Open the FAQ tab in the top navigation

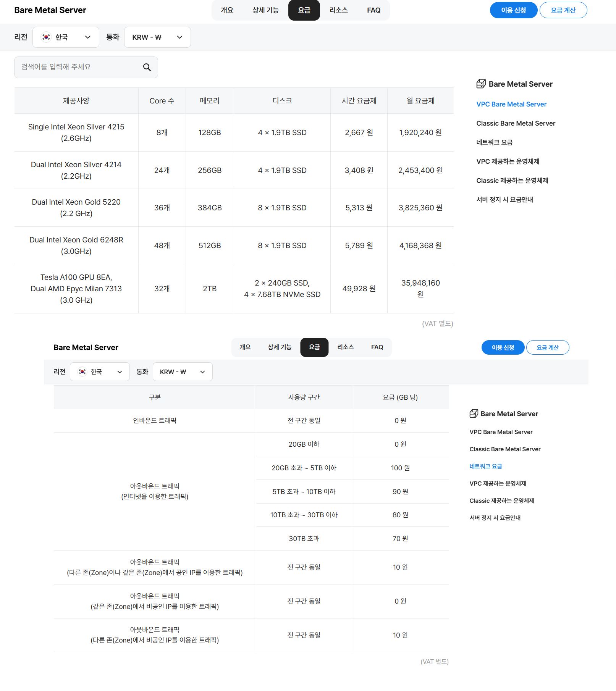coord(373,10)
